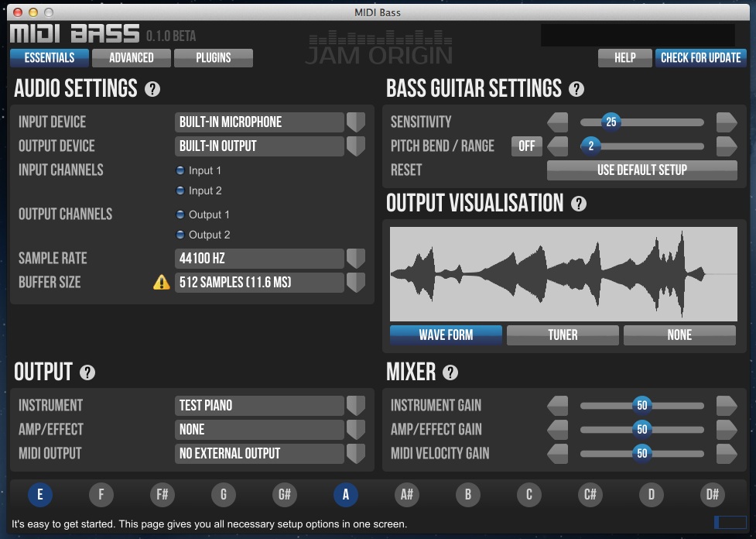Open Bass Guitar Settings help icon
Viewport: 756px width, 539px height.
(x=576, y=89)
